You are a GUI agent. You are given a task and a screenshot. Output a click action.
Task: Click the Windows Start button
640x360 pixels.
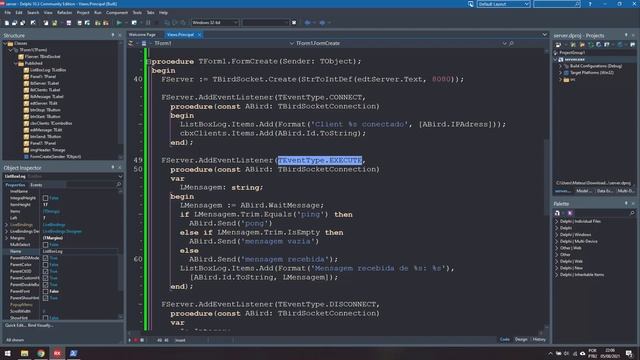click(x=8, y=353)
